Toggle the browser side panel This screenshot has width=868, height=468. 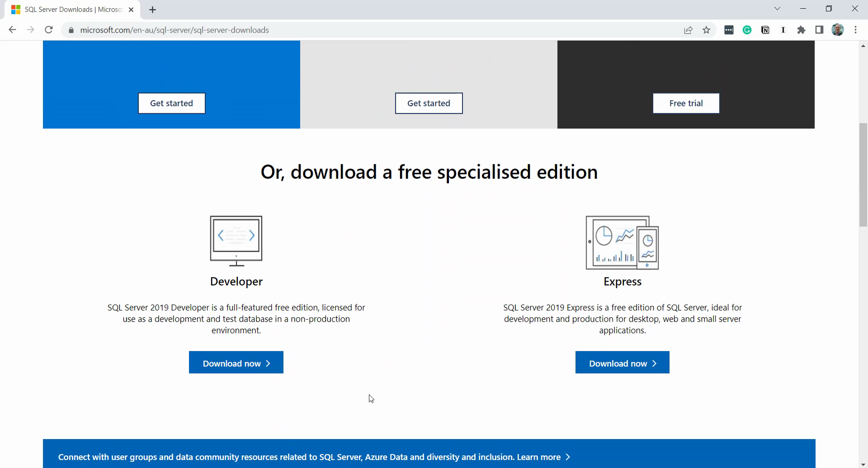tap(819, 30)
